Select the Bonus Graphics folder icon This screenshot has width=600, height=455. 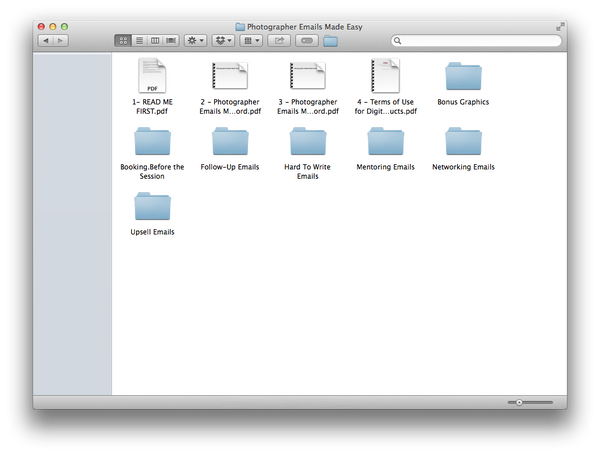click(463, 76)
